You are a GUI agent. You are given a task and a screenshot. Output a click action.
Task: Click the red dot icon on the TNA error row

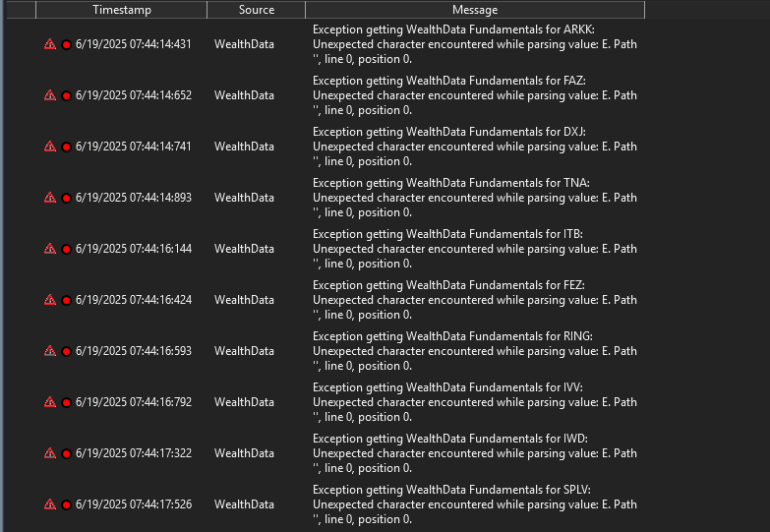click(x=66, y=199)
